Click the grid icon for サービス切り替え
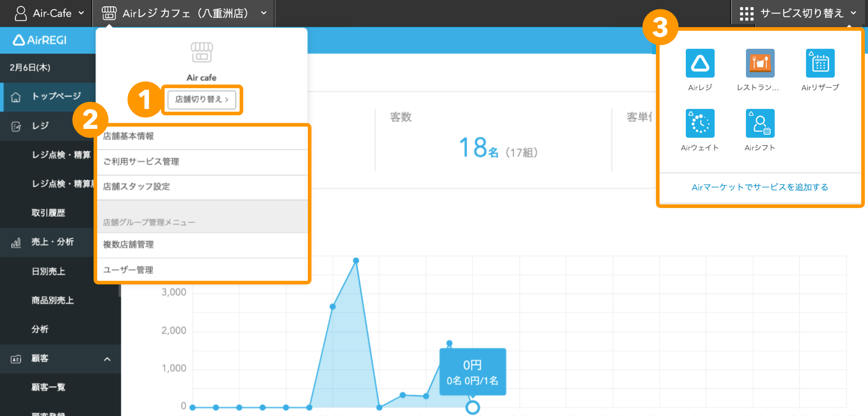This screenshot has width=868, height=416. (746, 14)
